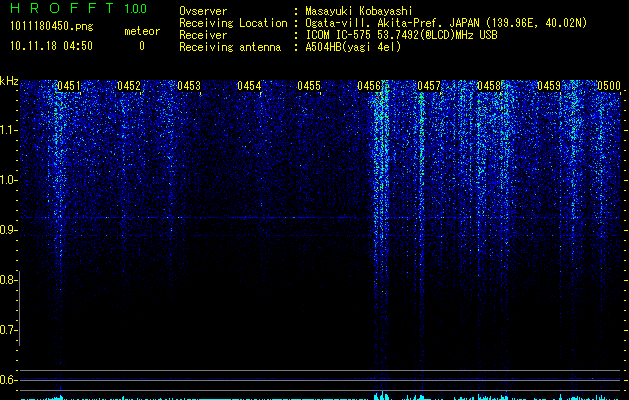This screenshot has height=400, width=629.
Task: Click the meteor count value 0
Action: tap(142, 46)
